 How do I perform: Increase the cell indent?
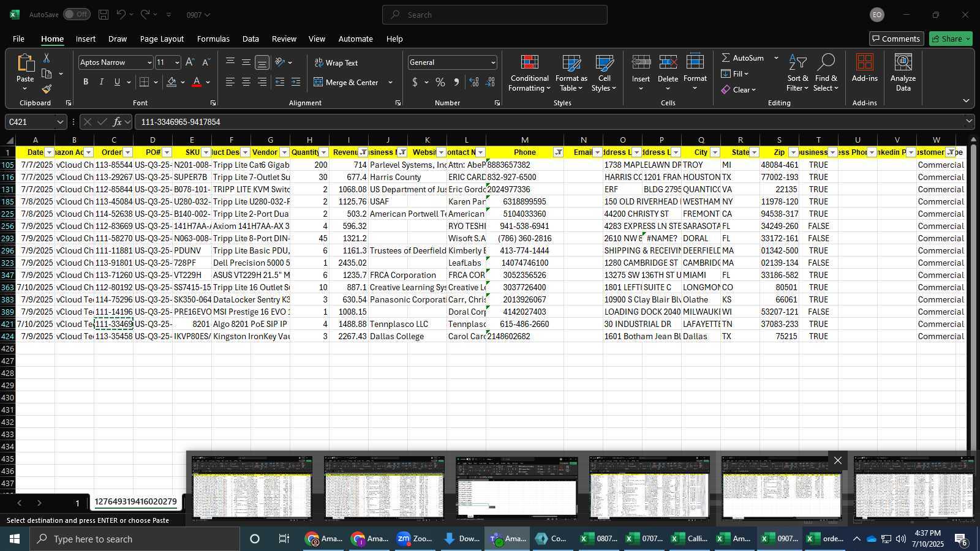(x=296, y=82)
